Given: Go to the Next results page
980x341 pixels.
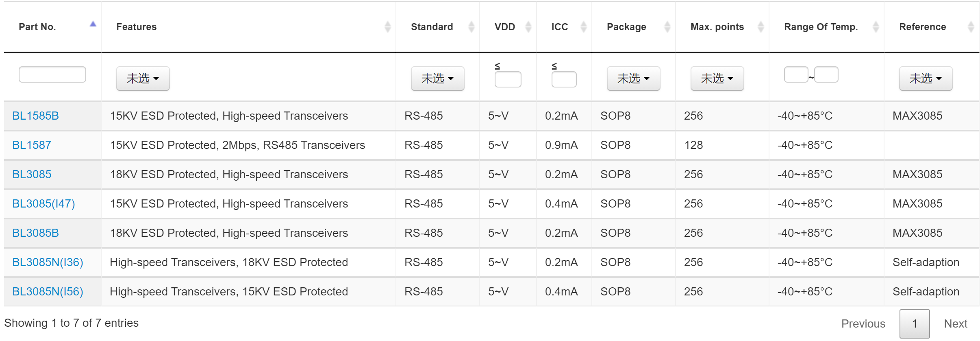Looking at the screenshot, I should click(956, 324).
